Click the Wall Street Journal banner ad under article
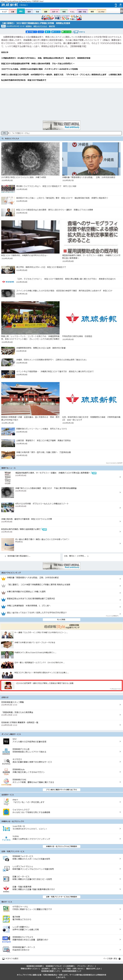 click(62, 125)
